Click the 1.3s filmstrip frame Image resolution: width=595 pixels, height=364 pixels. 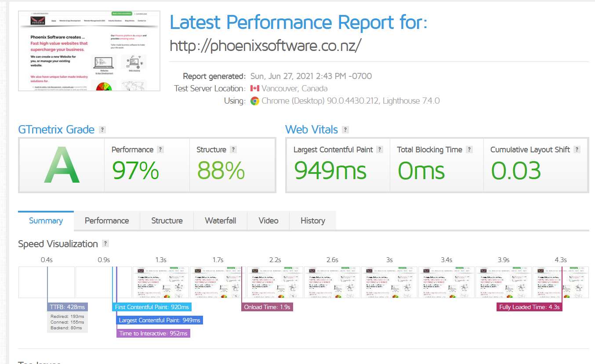coord(161,282)
